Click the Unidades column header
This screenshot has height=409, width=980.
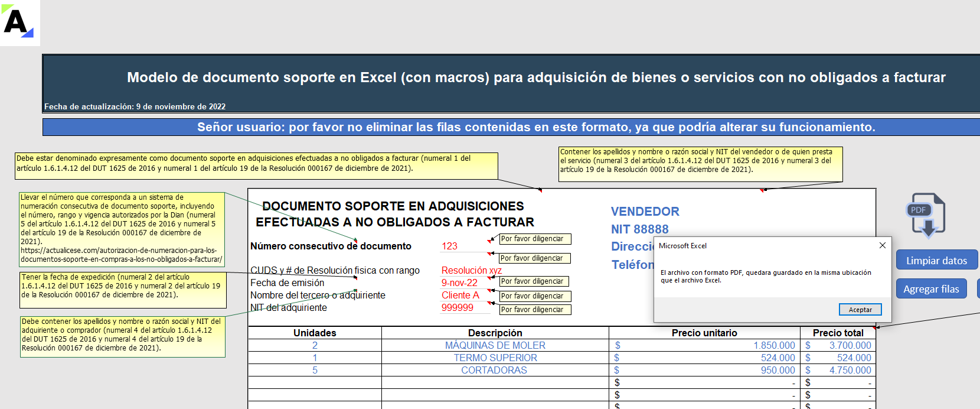[315, 333]
